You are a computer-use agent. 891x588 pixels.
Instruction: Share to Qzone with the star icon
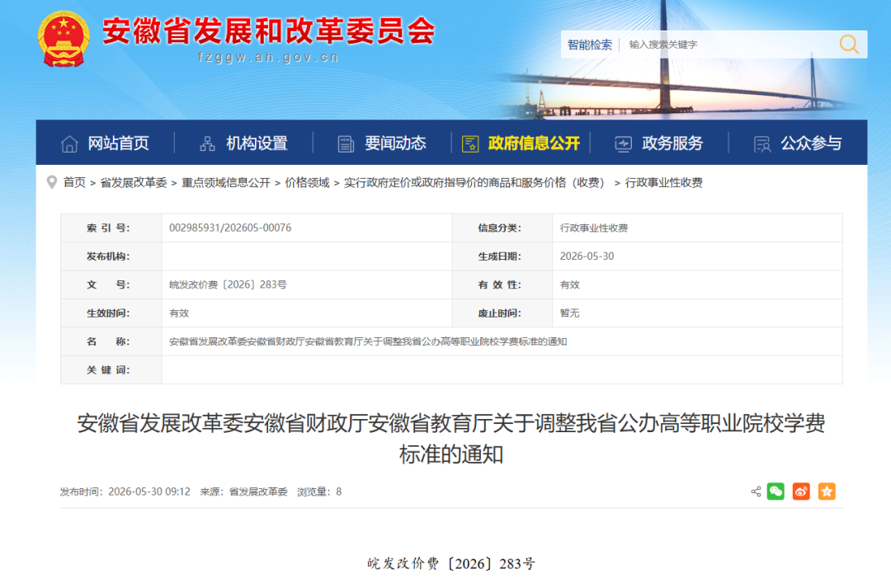click(827, 492)
